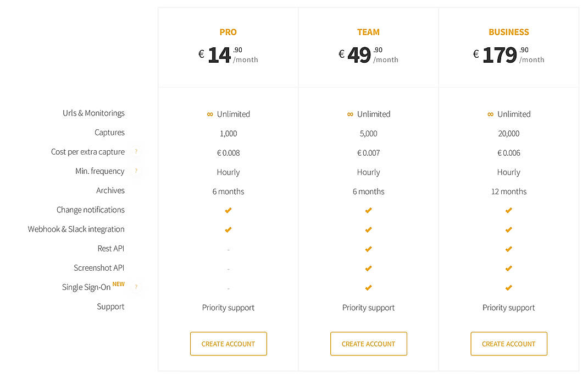Click the infinity Unlimited icon in TEAM column
The image size is (588, 378).
[x=350, y=114]
